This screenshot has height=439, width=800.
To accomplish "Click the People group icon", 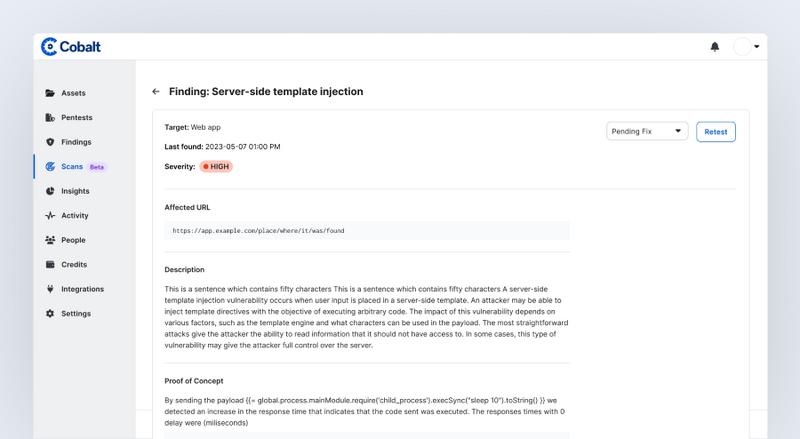I will click(50, 240).
